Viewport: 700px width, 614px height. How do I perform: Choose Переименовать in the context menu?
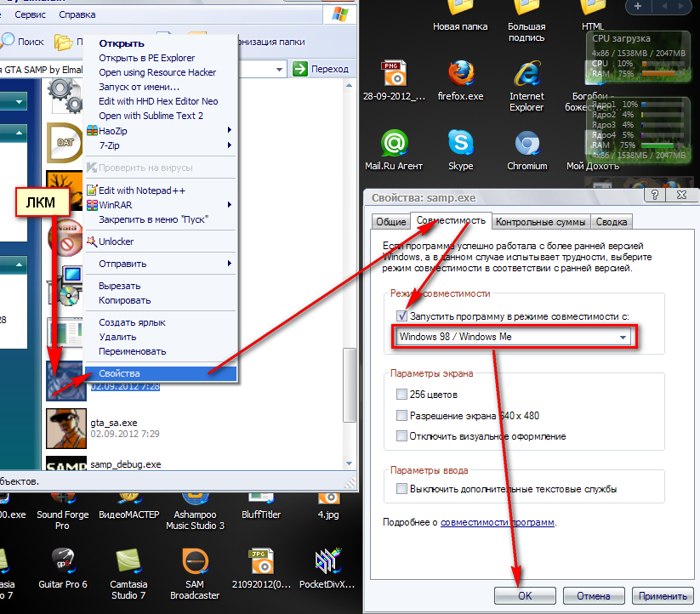click(x=161, y=351)
